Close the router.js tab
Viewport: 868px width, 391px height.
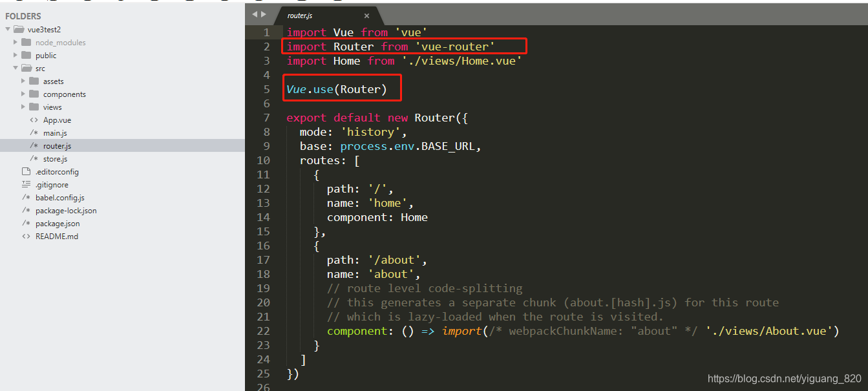coord(366,15)
